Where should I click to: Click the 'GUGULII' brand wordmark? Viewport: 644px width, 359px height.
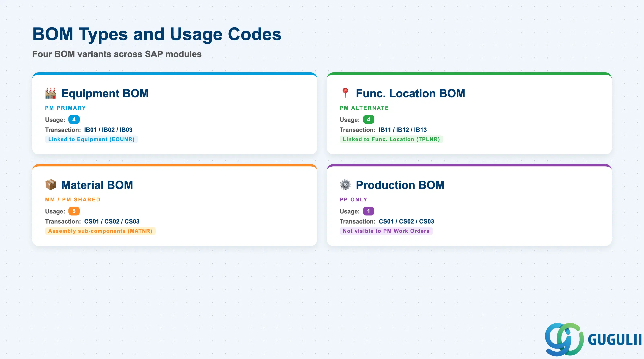point(615,340)
